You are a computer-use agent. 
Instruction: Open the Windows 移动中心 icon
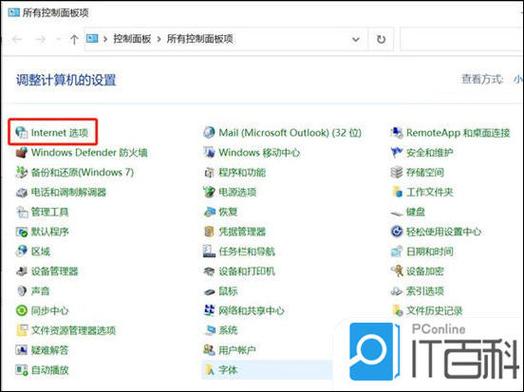click(209, 153)
